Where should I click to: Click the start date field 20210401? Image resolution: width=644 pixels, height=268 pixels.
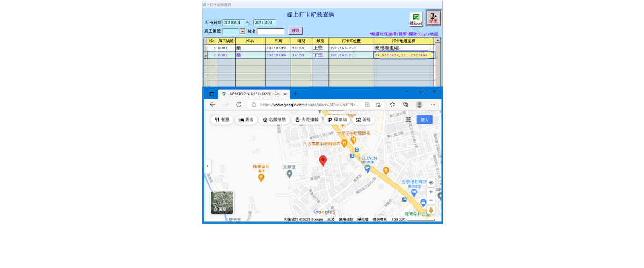[x=233, y=23]
